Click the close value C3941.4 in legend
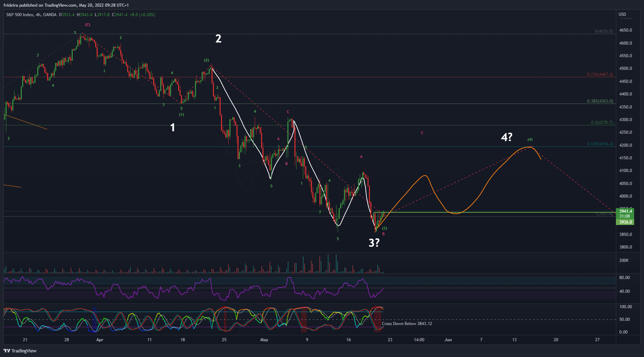 [120, 15]
